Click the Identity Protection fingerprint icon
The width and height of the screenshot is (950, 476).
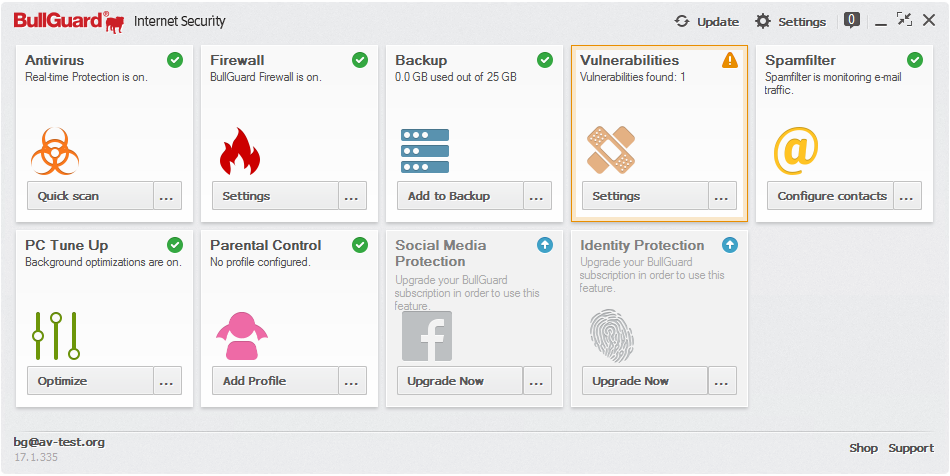611,337
